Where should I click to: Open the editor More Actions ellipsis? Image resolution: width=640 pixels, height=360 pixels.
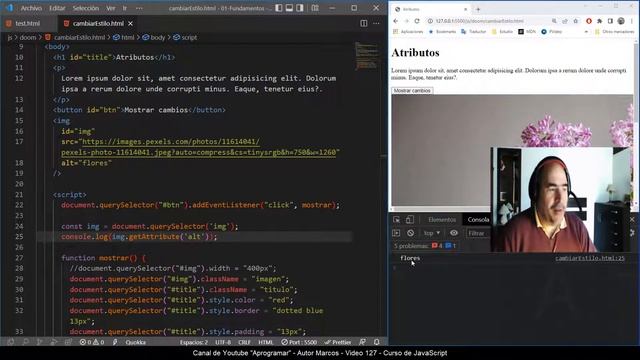376,24
